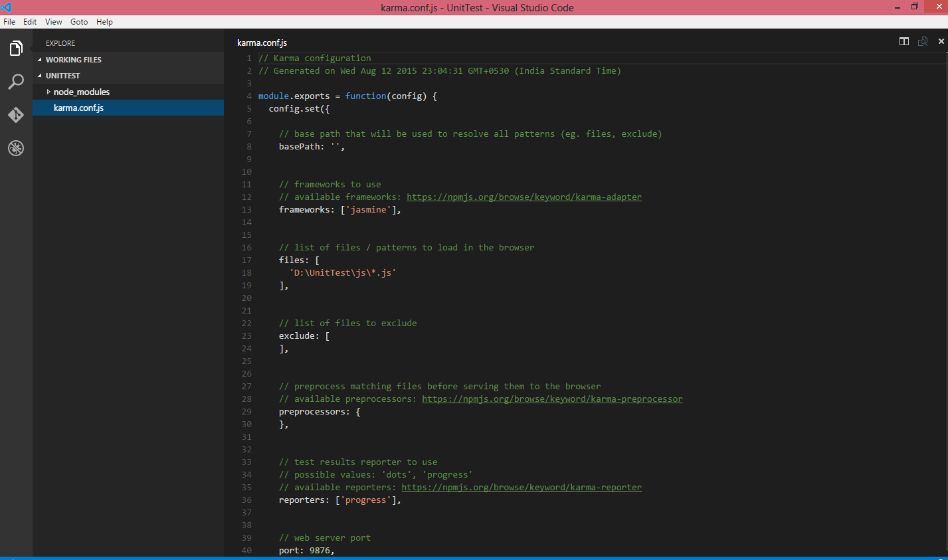Click the '// Karma configuration' comment
The height and width of the screenshot is (560, 948).
point(315,58)
